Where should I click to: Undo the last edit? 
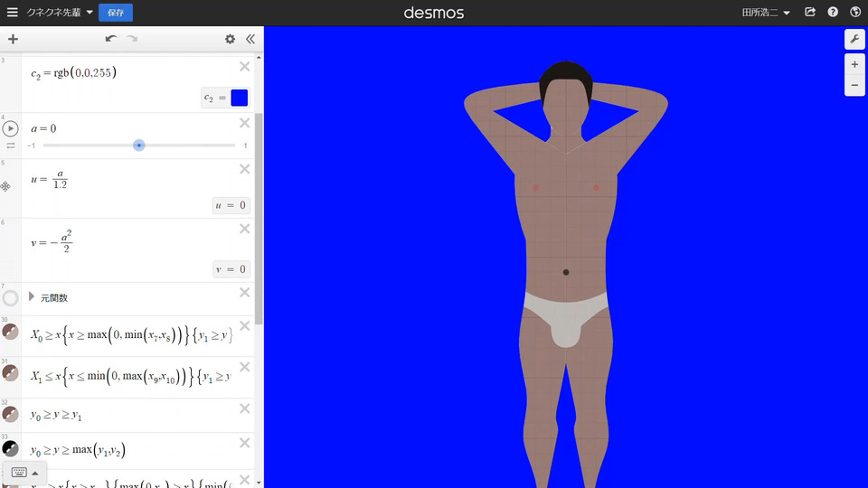(x=110, y=39)
